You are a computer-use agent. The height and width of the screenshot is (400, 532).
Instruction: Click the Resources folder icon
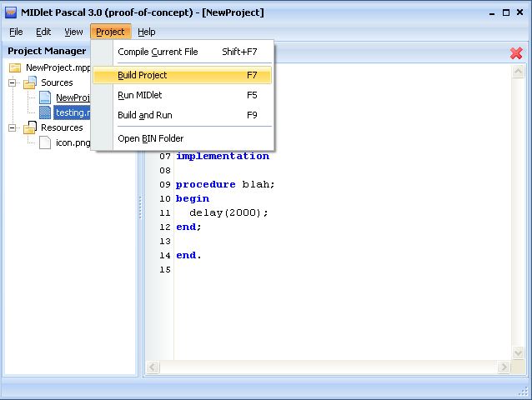[x=30, y=127]
